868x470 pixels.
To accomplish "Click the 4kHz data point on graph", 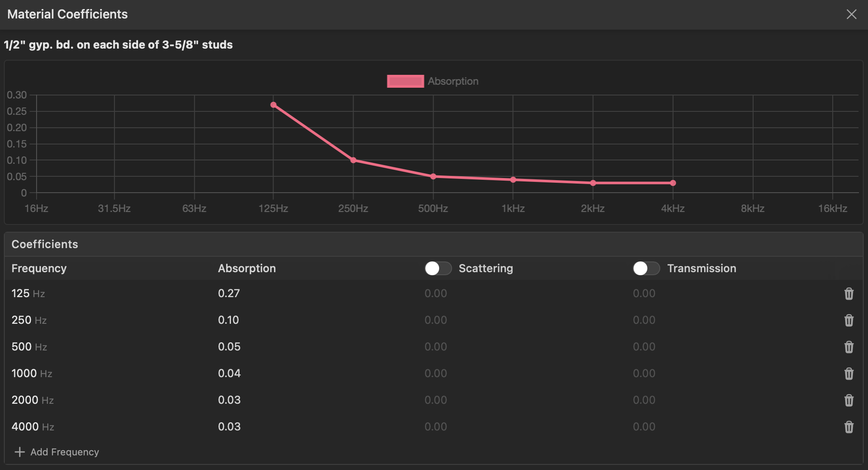I will pyautogui.click(x=673, y=183).
